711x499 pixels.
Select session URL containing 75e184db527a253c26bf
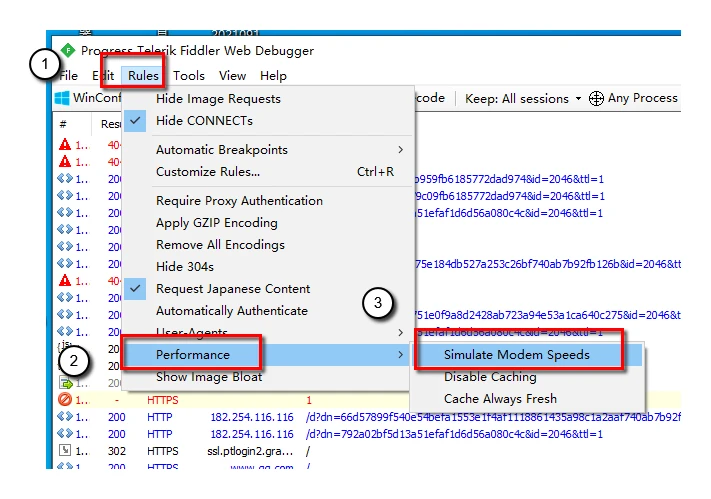click(x=548, y=264)
